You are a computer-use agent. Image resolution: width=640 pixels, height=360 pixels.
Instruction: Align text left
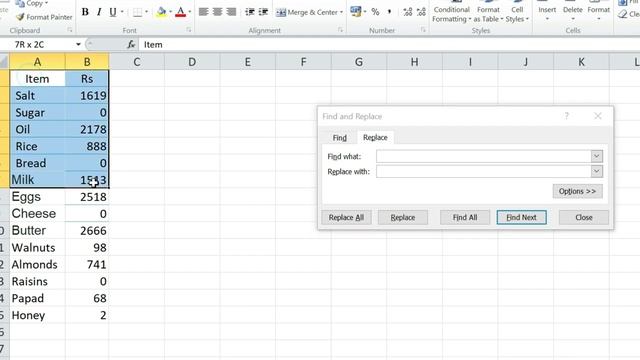(x=203, y=12)
